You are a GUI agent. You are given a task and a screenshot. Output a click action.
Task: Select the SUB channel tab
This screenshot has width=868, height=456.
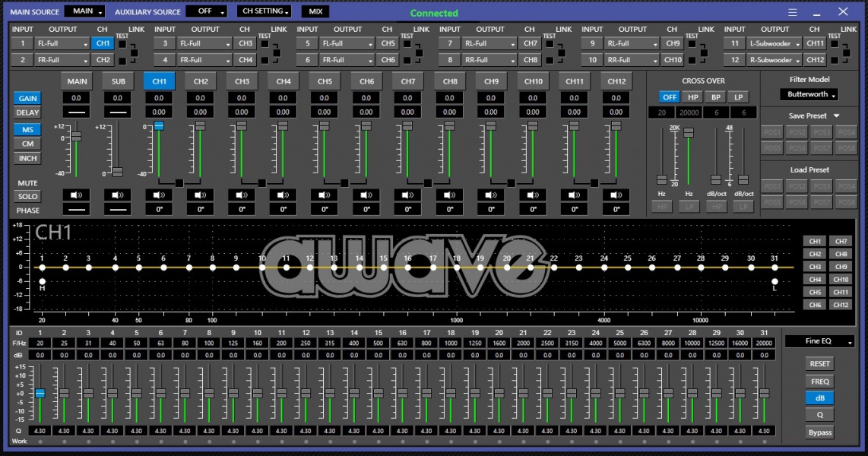[118, 81]
